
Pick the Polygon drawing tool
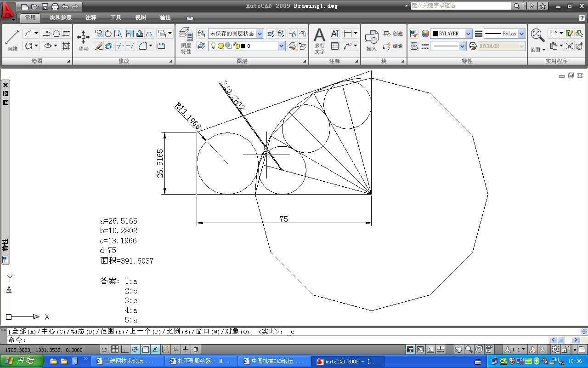point(57,34)
